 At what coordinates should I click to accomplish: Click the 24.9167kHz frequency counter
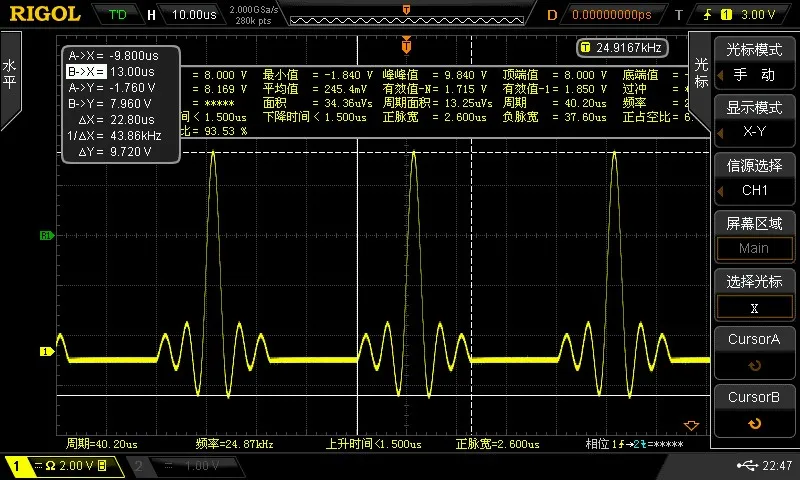[x=622, y=48]
